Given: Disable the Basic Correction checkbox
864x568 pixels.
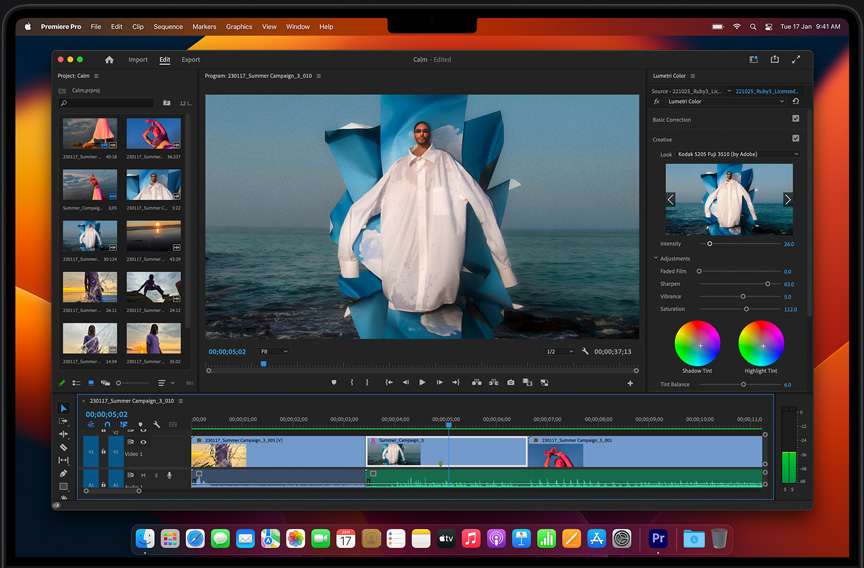Looking at the screenshot, I should coord(795,120).
